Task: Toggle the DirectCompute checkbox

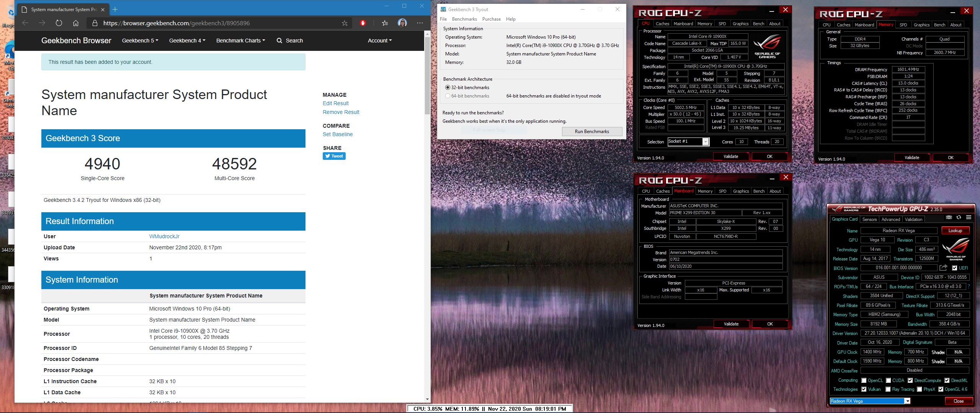Action: (x=910, y=380)
